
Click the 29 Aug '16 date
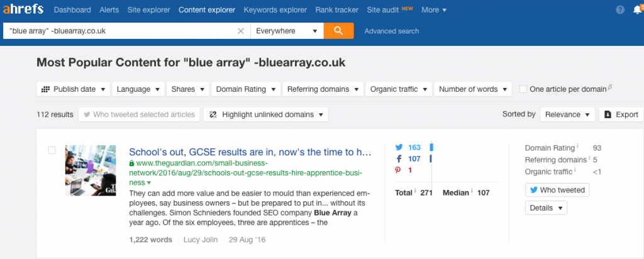coord(247,240)
